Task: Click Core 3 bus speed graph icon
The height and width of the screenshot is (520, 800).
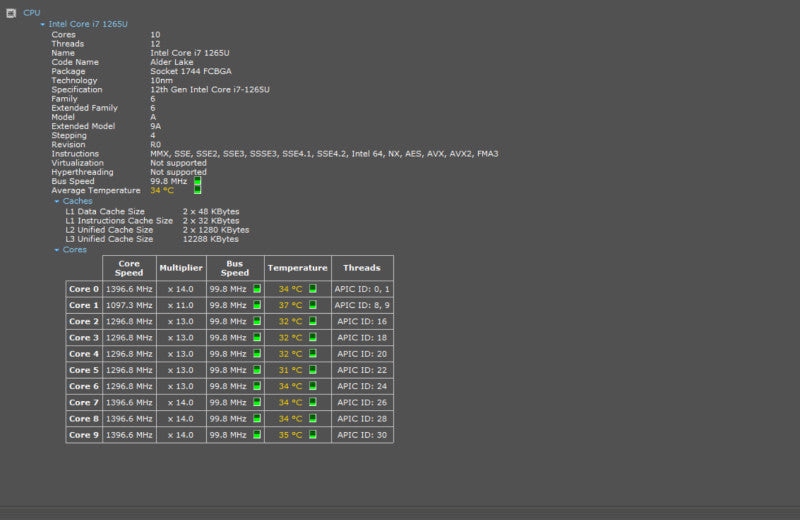Action: click(x=257, y=337)
